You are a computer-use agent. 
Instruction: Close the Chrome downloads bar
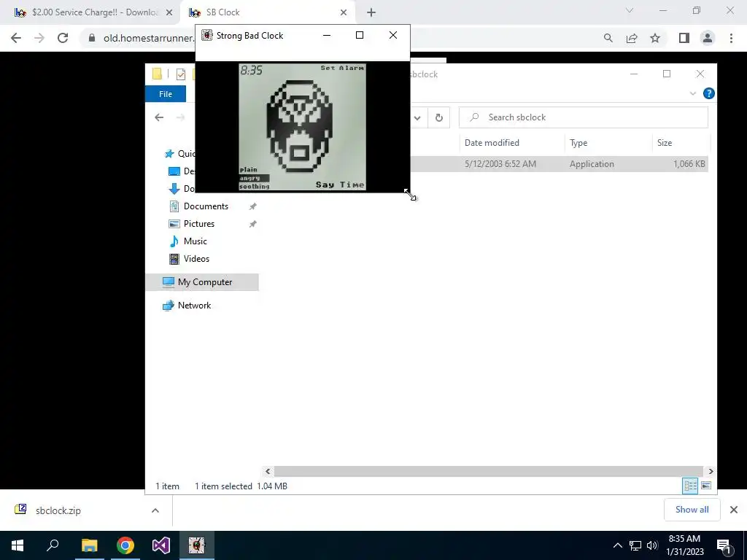tap(734, 510)
